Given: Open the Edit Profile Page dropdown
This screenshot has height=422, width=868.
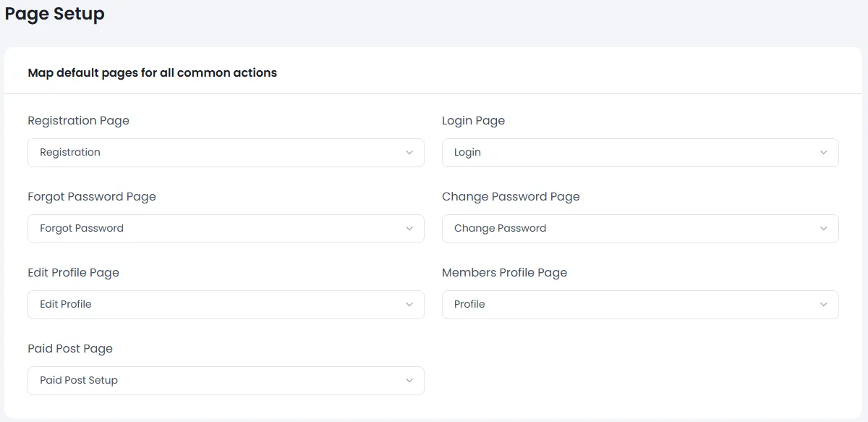Looking at the screenshot, I should (x=226, y=304).
